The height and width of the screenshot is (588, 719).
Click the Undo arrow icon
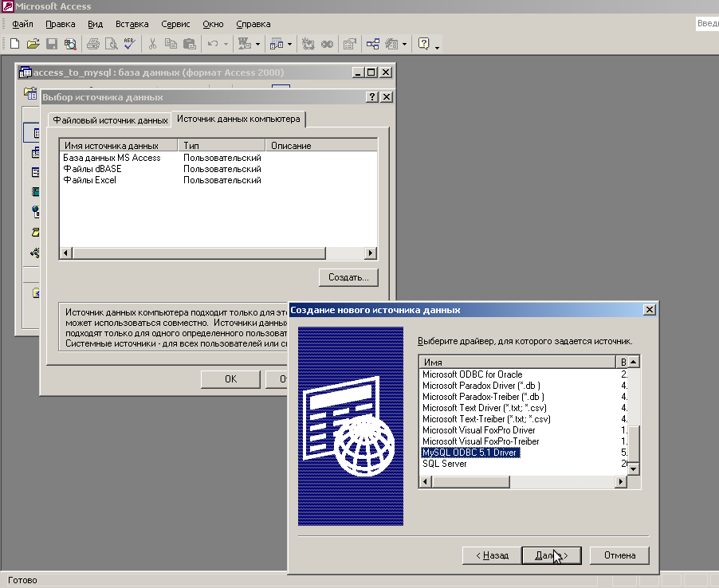coord(212,44)
